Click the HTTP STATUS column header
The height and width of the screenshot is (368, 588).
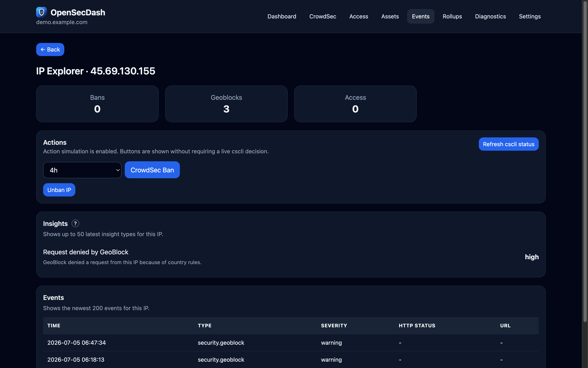click(417, 326)
